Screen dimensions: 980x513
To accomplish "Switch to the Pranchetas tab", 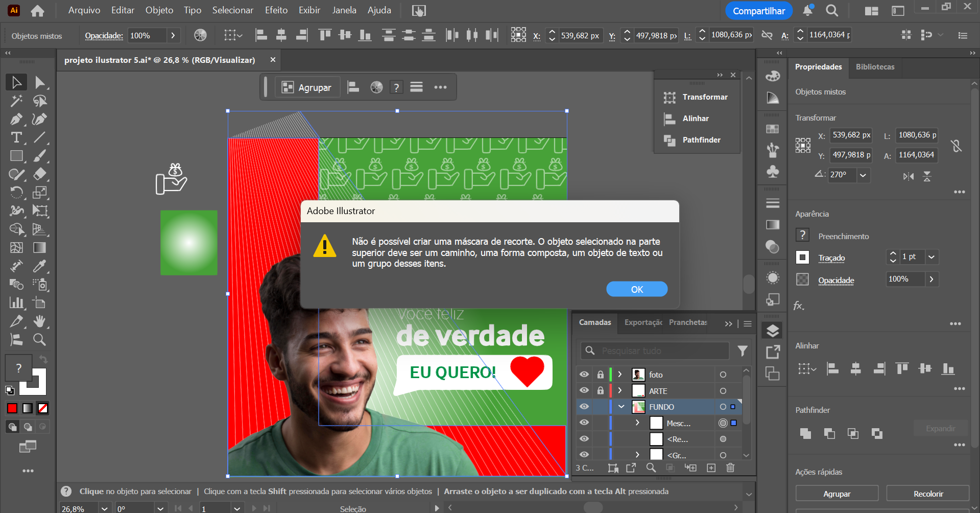I will click(688, 322).
